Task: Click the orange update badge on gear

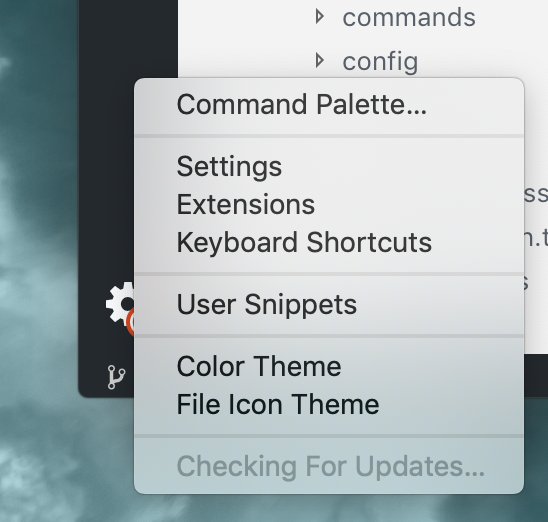Action: click(x=130, y=322)
